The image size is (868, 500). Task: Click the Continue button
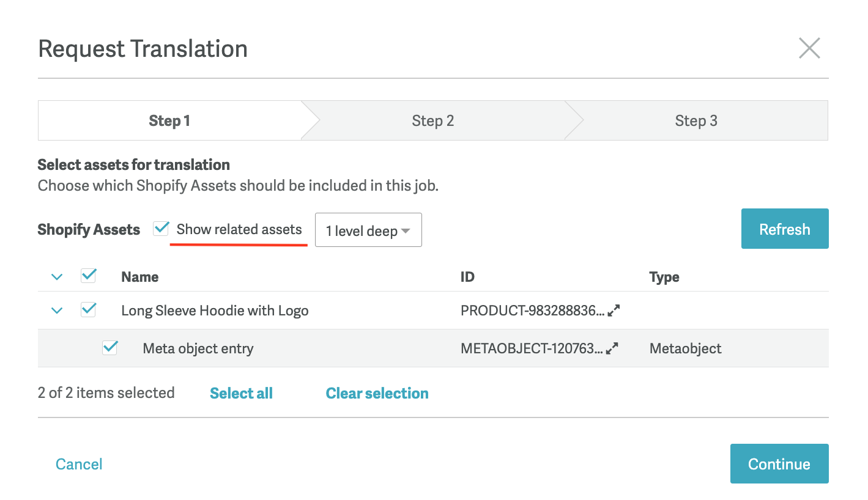(x=779, y=464)
